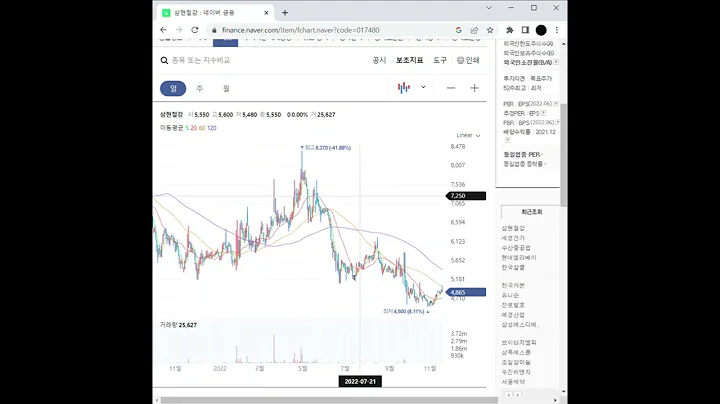Image resolution: width=720 pixels, height=404 pixels.
Task: Click the magnifier search icon
Action: [164, 61]
